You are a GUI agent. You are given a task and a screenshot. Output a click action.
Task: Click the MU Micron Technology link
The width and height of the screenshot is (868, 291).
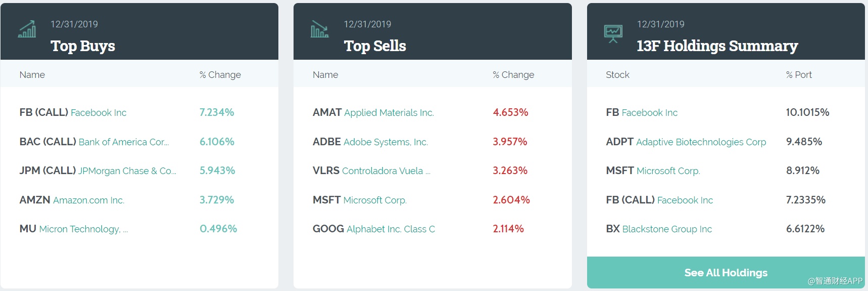[x=74, y=229]
